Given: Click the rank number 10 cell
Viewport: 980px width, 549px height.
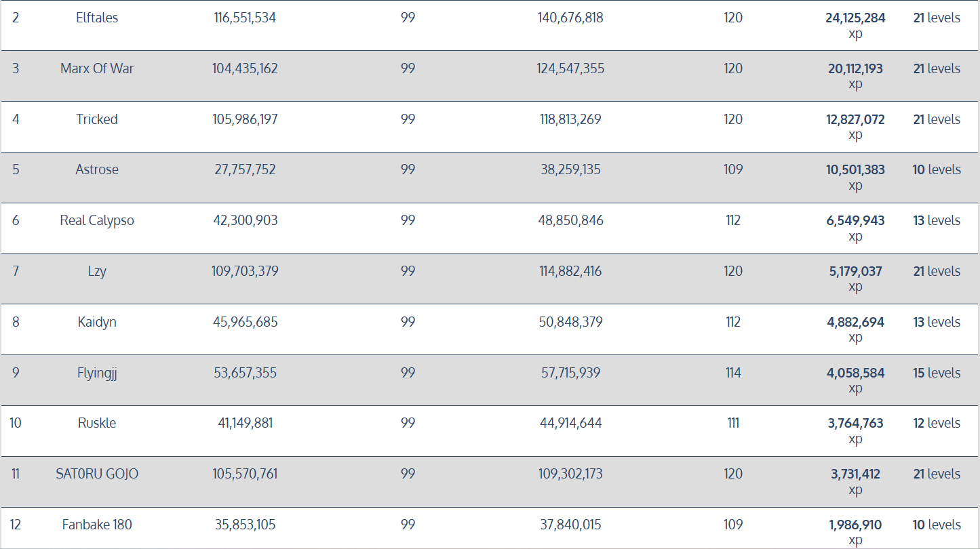Looking at the screenshot, I should pyautogui.click(x=16, y=423).
